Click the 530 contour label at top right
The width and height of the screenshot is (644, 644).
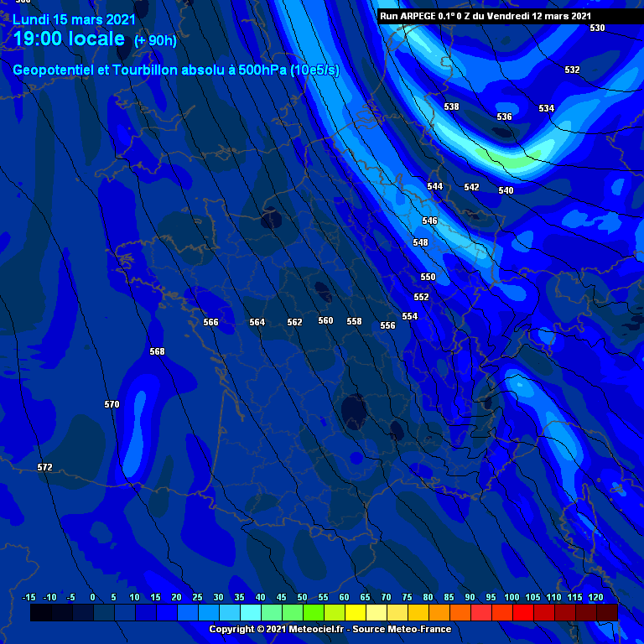(596, 28)
